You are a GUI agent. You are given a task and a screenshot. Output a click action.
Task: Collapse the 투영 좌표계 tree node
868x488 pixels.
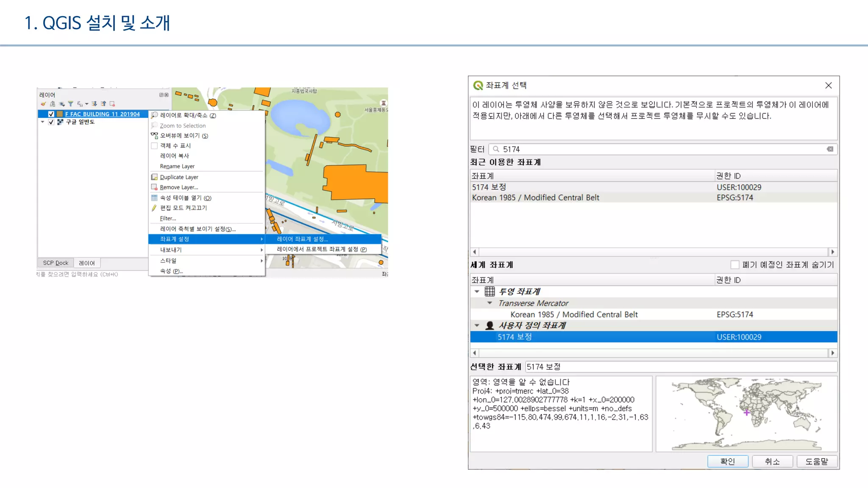pos(477,291)
